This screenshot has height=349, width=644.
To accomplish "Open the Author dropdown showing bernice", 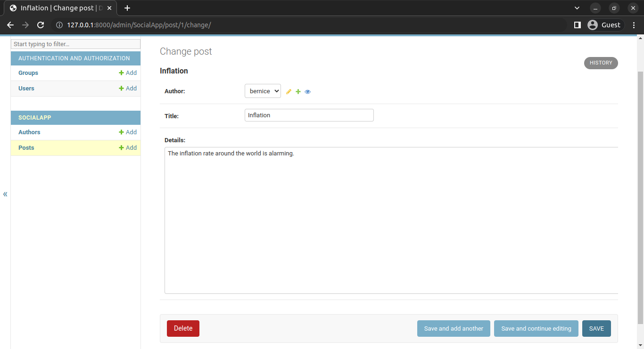I will coord(263,91).
